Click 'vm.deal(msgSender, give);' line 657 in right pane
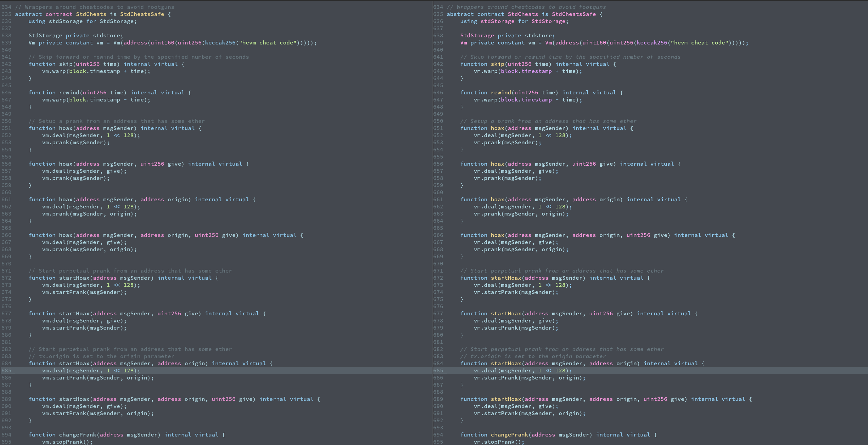Viewport: 868px width, 445px height. 516,171
